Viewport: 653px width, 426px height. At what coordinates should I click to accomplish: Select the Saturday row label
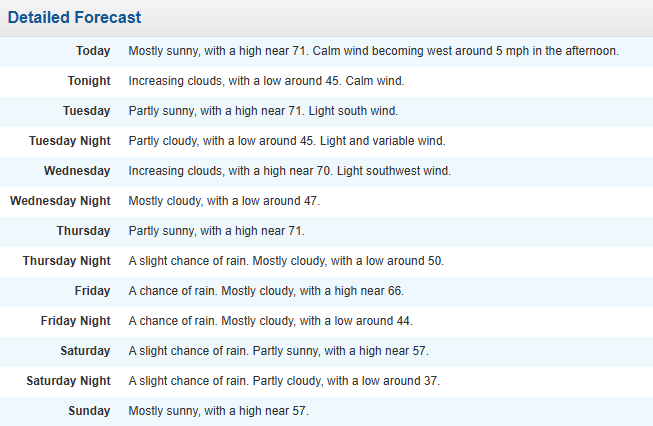pyautogui.click(x=85, y=351)
